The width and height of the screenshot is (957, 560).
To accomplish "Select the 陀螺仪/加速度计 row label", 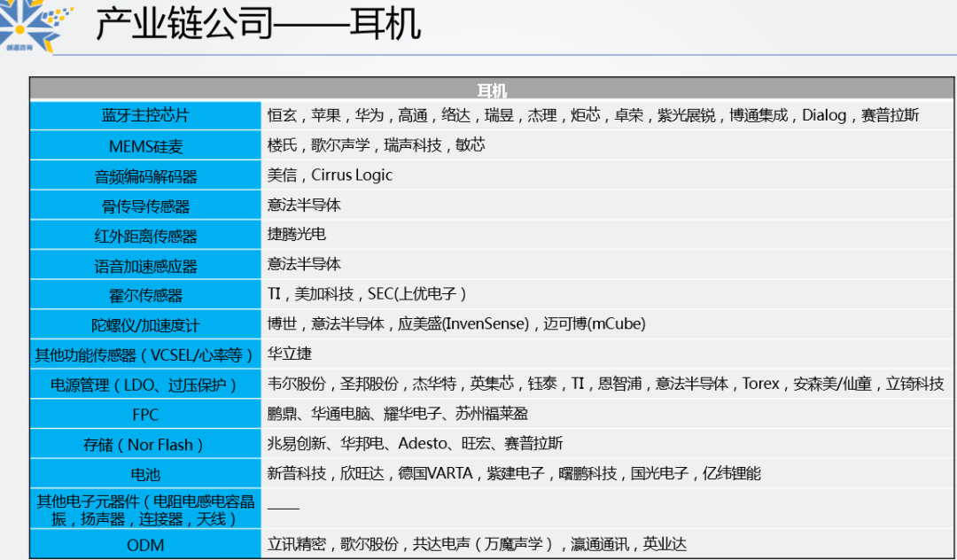I will pos(145,324).
